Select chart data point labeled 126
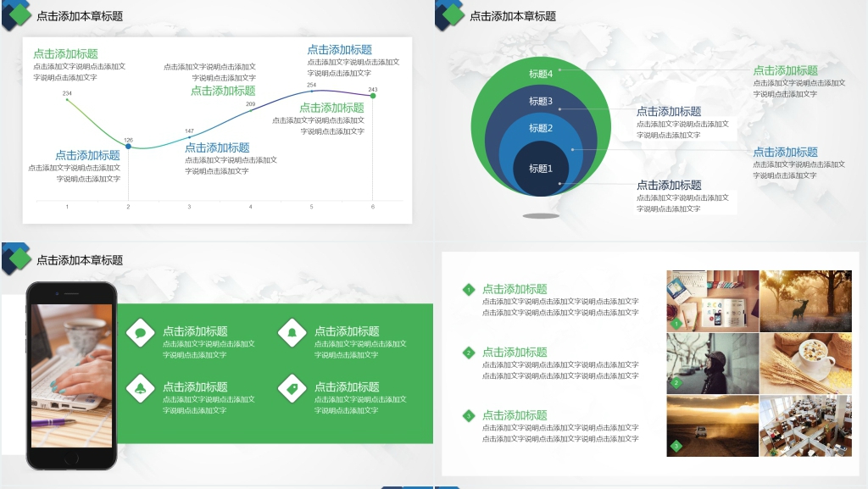Screen dimensions: 868x489 coord(128,147)
